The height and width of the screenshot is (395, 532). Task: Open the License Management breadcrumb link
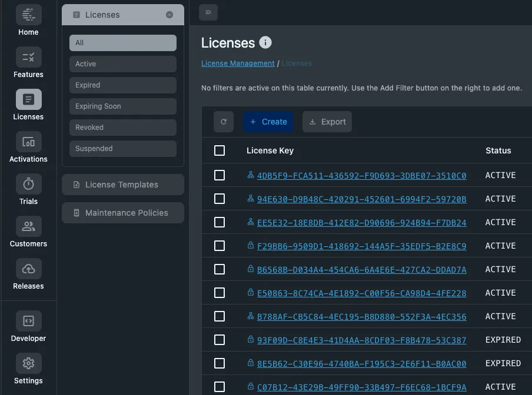coord(238,63)
